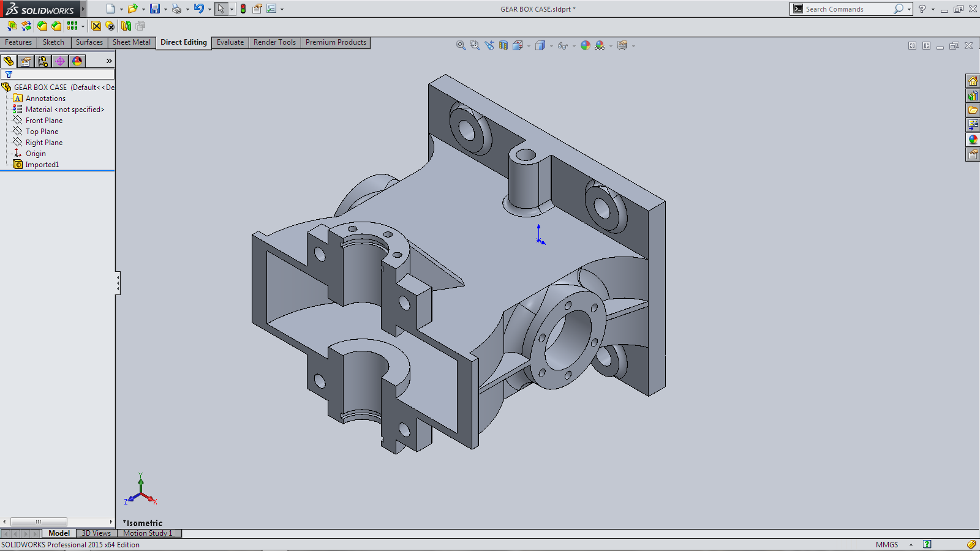Open the Display Style dropdown arrow
This screenshot has height=551, width=980.
(x=551, y=46)
